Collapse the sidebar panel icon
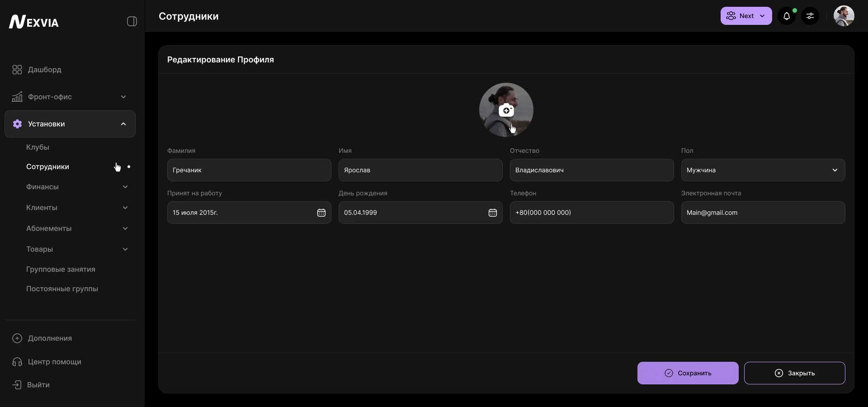 [132, 21]
